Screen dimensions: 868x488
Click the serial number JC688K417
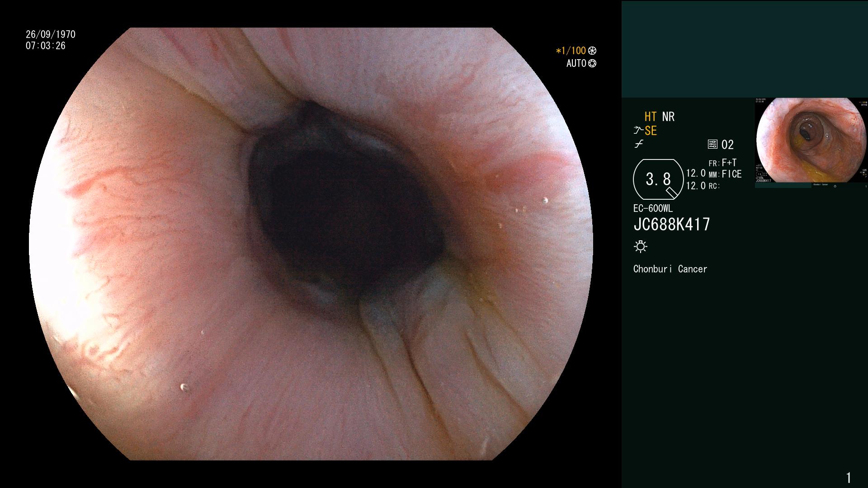click(672, 225)
